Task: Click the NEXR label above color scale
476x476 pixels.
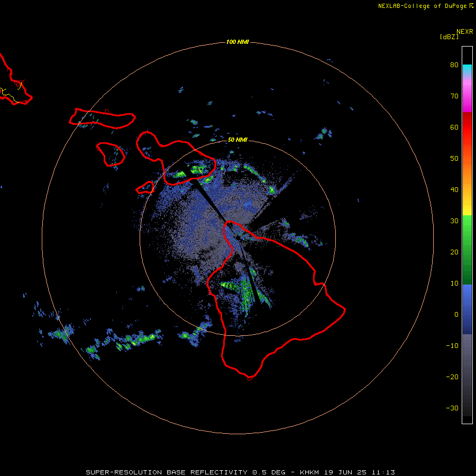Action: click(x=465, y=32)
